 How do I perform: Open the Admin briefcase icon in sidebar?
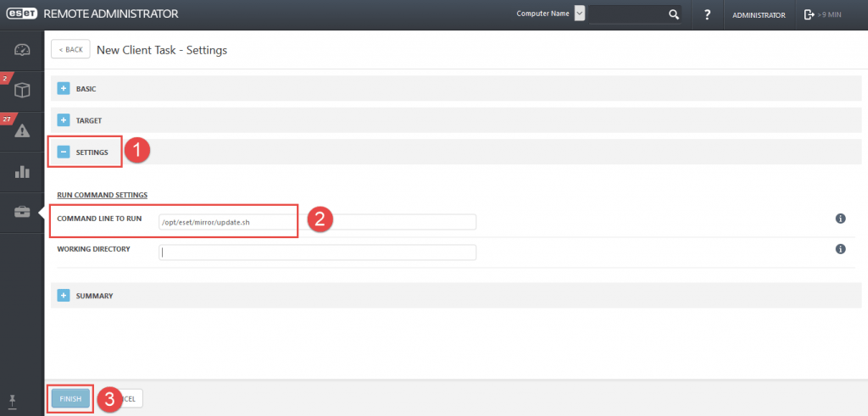pyautogui.click(x=22, y=212)
